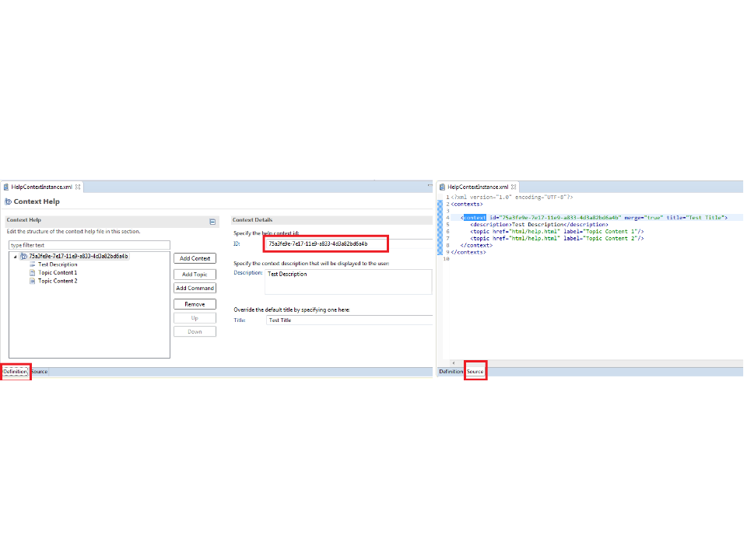Switch to the Source tab below the Context Help tree
747x560 pixels.
[39, 372]
